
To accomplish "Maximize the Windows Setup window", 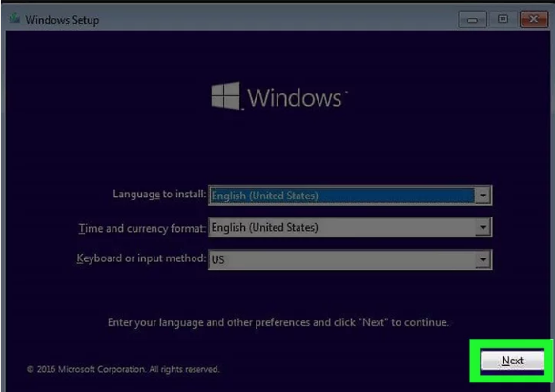I will tap(503, 19).
